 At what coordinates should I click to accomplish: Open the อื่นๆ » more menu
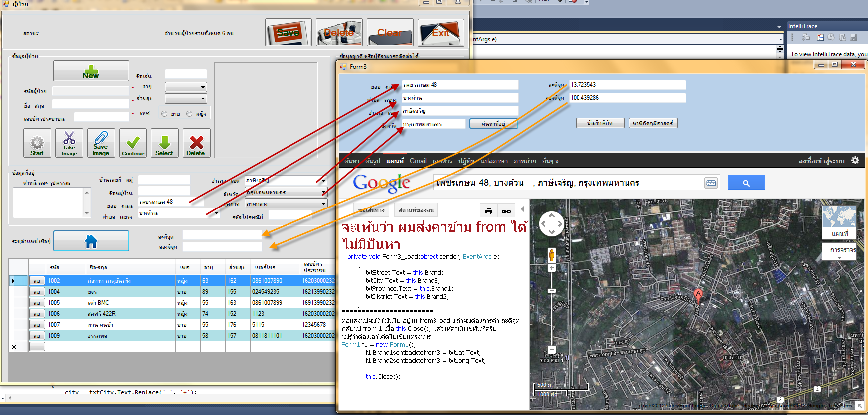coord(550,161)
